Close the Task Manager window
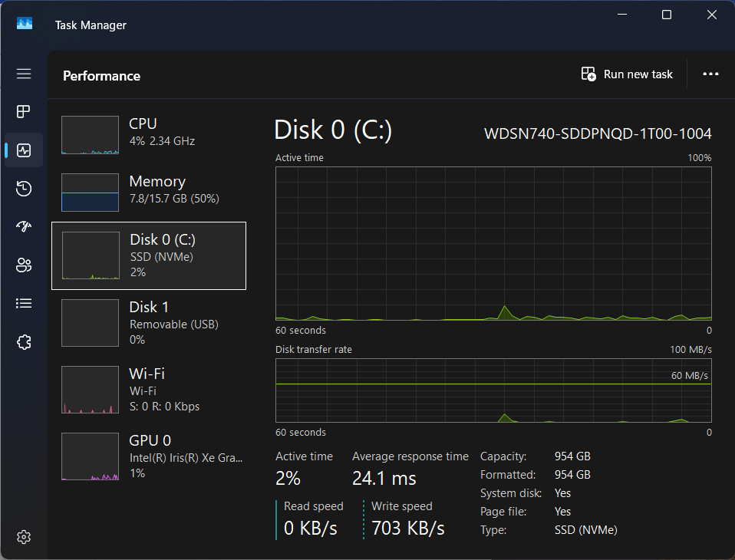This screenshot has width=735, height=560. pyautogui.click(x=711, y=15)
